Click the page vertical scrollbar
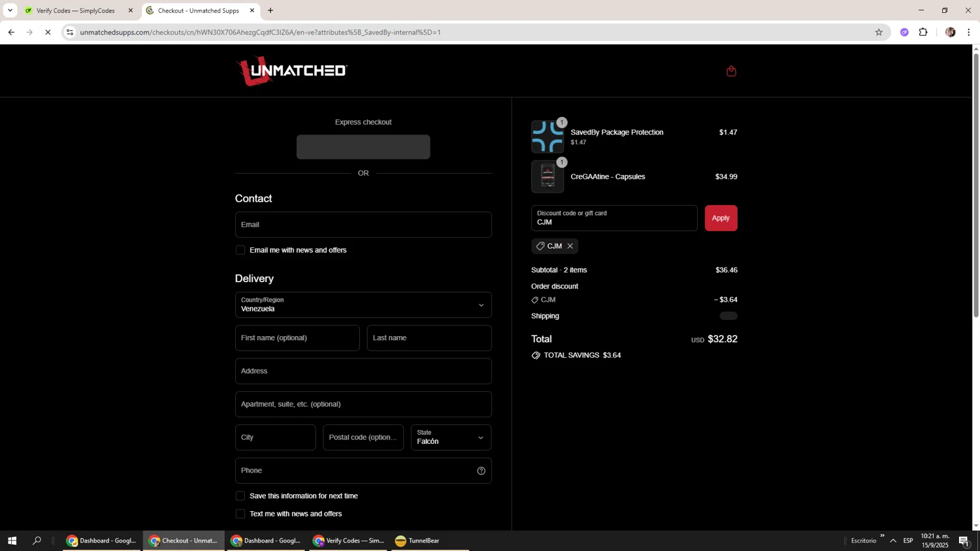This screenshot has height=551, width=980. [976, 185]
